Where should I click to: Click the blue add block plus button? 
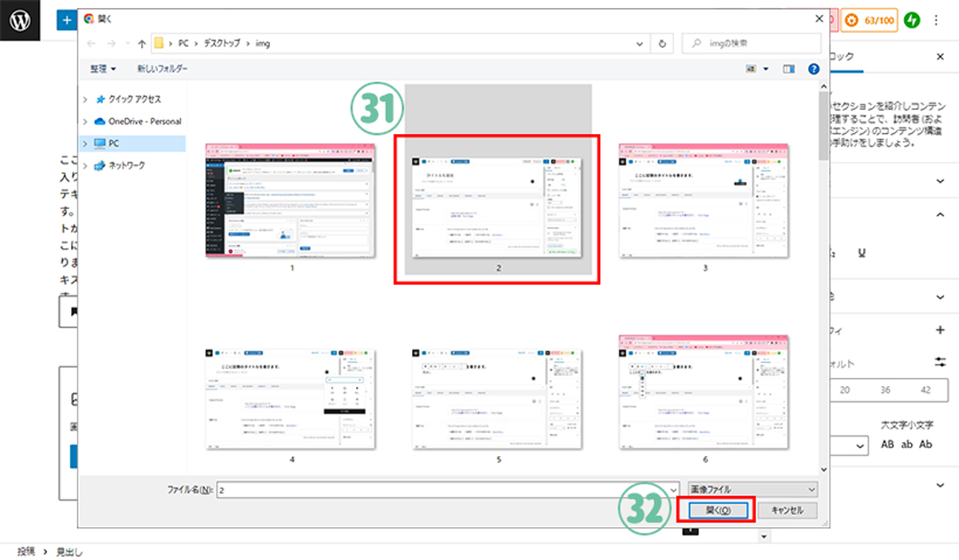[67, 20]
